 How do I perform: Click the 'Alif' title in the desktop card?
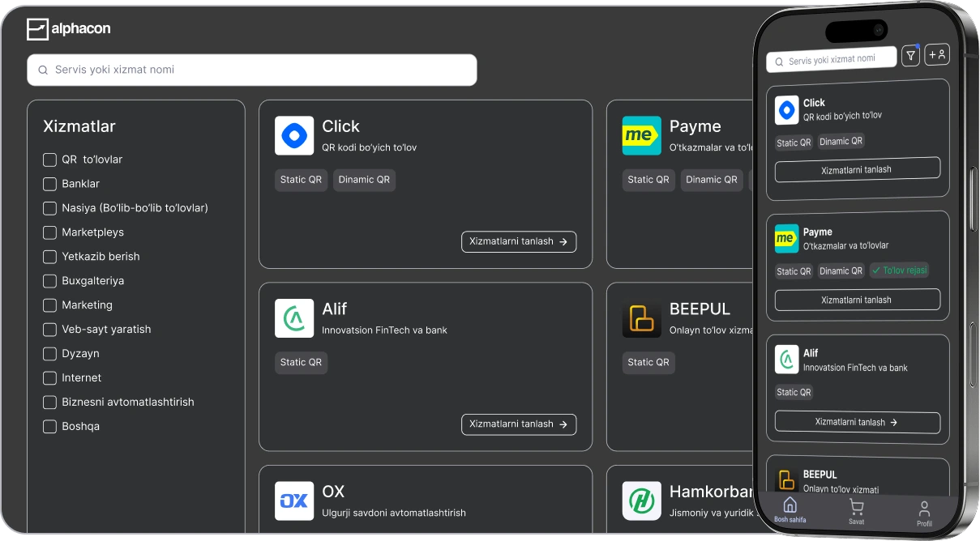coord(335,309)
